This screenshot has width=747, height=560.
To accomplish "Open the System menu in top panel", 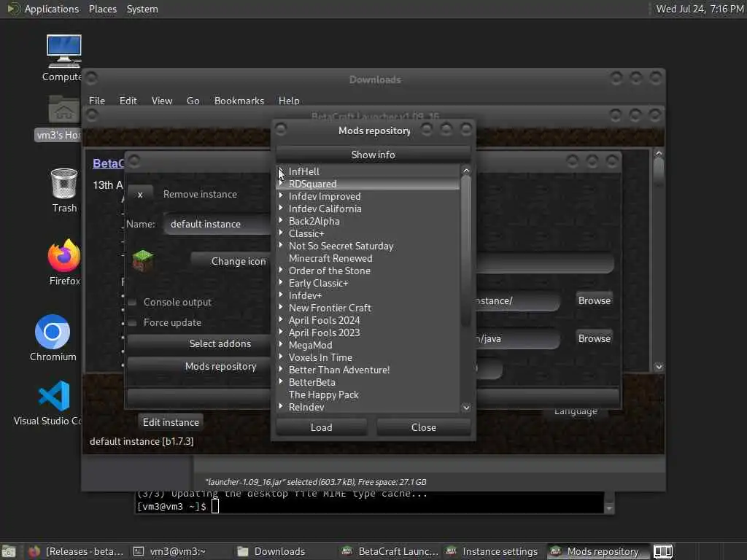I will pyautogui.click(x=142, y=9).
